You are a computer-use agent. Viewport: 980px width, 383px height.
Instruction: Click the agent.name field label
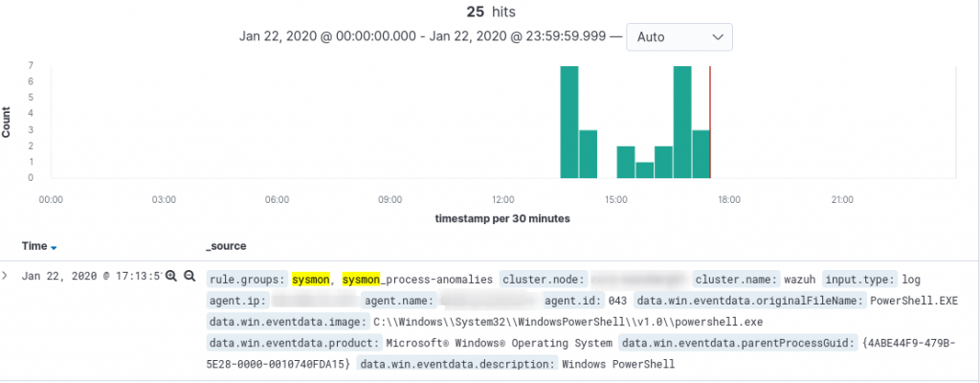coord(399,301)
